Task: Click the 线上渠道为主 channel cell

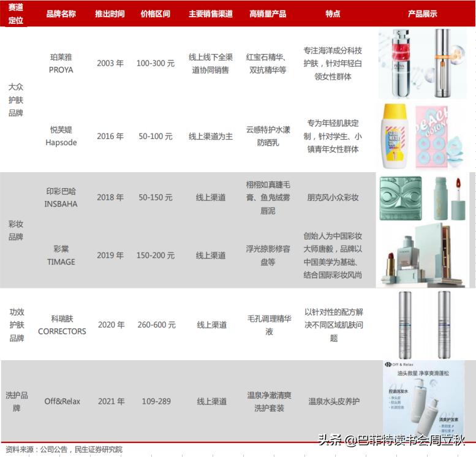Action: coord(211,137)
